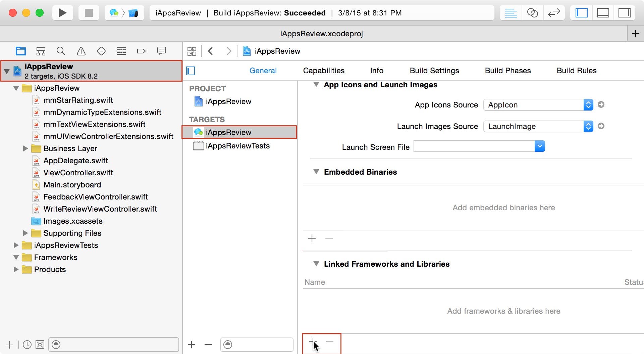This screenshot has height=354, width=644.
Task: Collapse Linked Frameworks and Libraries section
Action: click(316, 264)
